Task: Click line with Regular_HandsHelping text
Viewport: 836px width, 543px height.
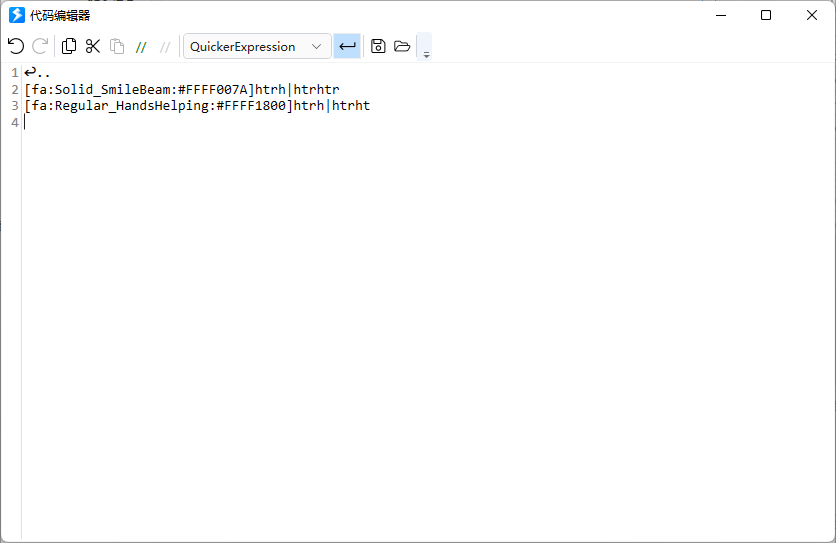Action: point(197,106)
